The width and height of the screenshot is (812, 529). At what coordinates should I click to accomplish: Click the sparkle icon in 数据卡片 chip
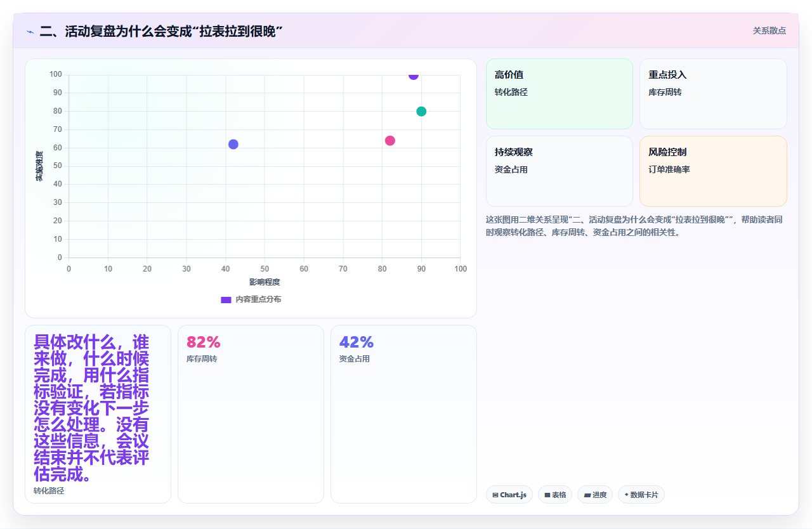pyautogui.click(x=626, y=495)
